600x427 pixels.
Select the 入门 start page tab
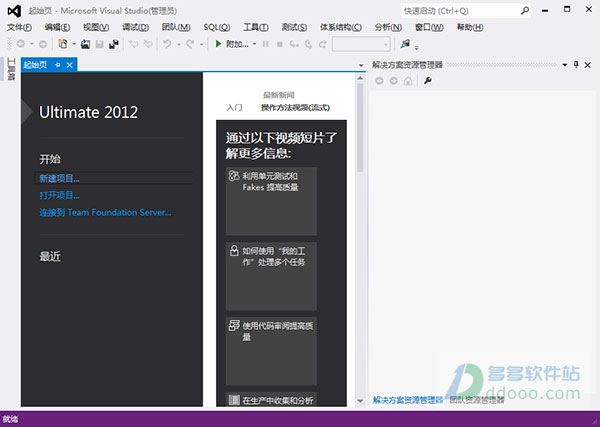click(234, 108)
